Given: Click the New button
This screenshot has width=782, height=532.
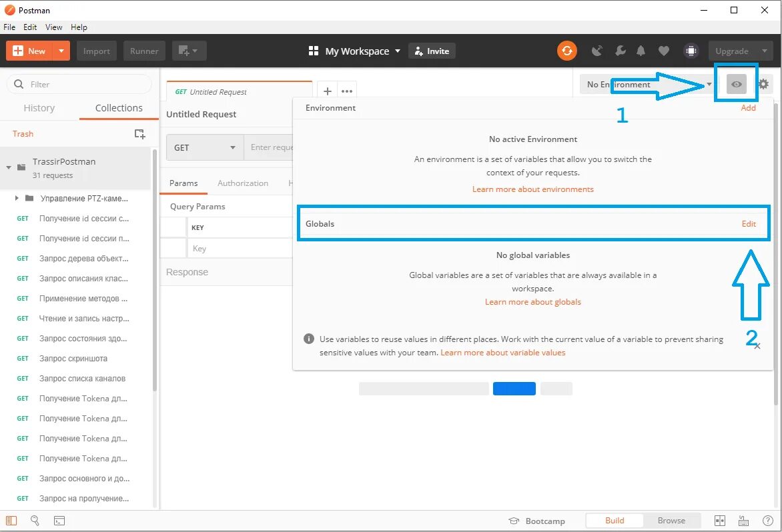Looking at the screenshot, I should pos(29,51).
